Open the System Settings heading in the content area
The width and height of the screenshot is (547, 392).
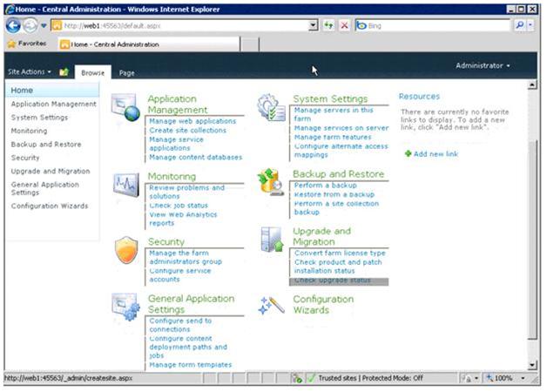tap(330, 99)
